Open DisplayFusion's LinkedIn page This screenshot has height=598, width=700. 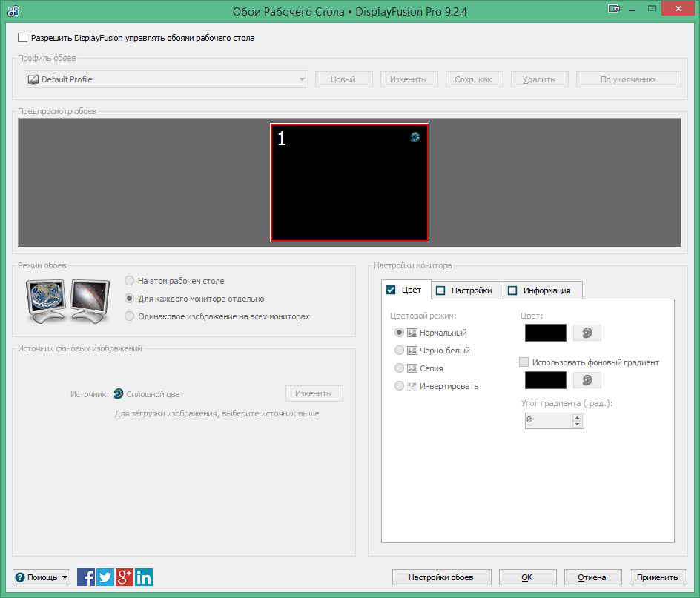[144, 577]
